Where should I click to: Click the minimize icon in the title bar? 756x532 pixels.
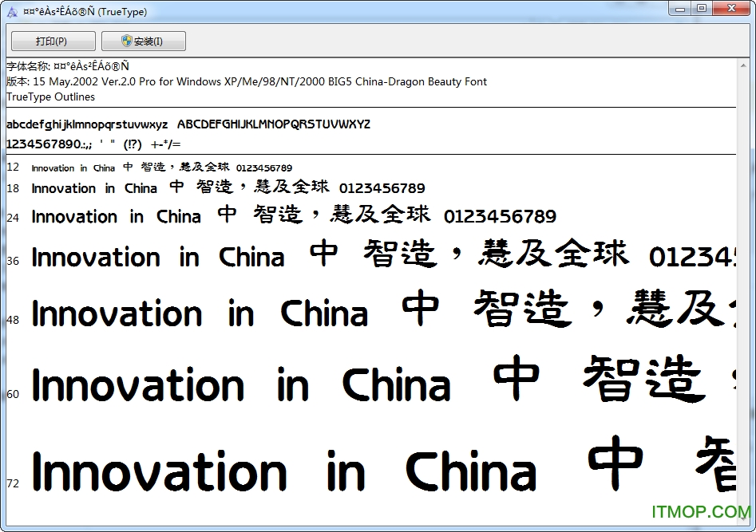click(680, 9)
